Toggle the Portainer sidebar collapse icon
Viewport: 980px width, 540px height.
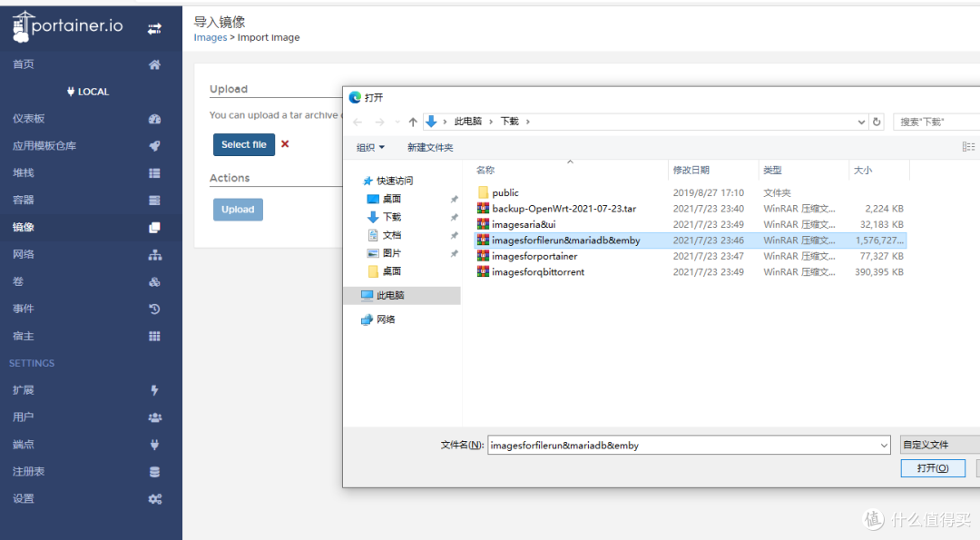[154, 29]
